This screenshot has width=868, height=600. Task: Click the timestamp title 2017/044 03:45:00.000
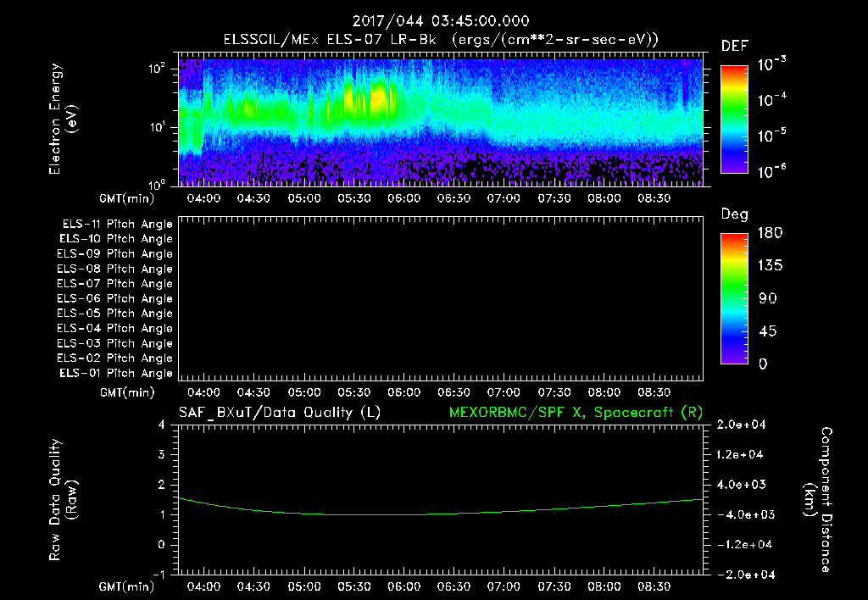click(x=441, y=21)
